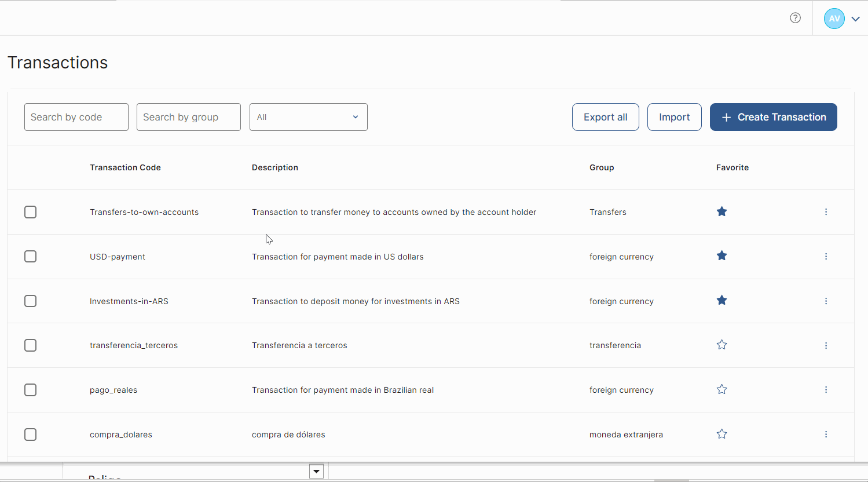Viewport: 868px width, 482px height.
Task: Click the Group column header
Action: 602,167
